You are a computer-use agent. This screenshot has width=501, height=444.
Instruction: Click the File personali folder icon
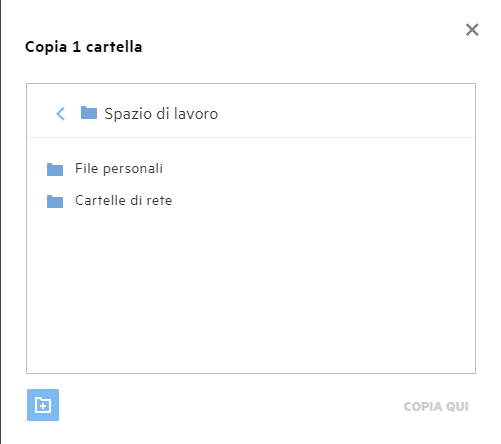pos(55,169)
